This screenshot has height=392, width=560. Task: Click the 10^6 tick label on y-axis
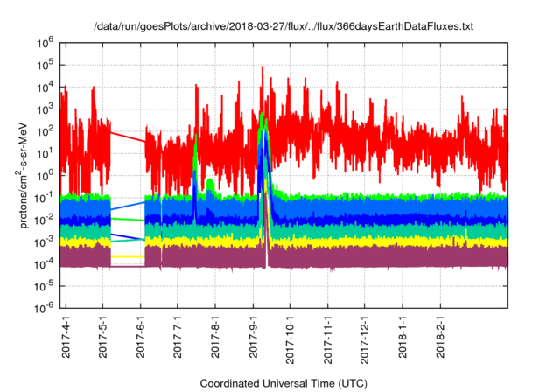(x=45, y=43)
